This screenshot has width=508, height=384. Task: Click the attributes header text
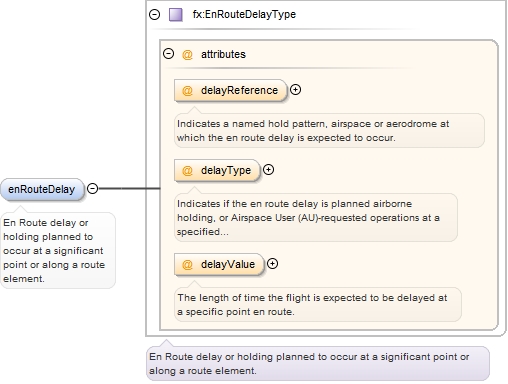click(x=223, y=54)
